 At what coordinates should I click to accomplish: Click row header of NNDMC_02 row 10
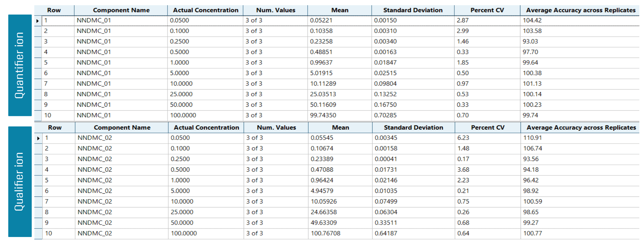[x=38, y=233]
